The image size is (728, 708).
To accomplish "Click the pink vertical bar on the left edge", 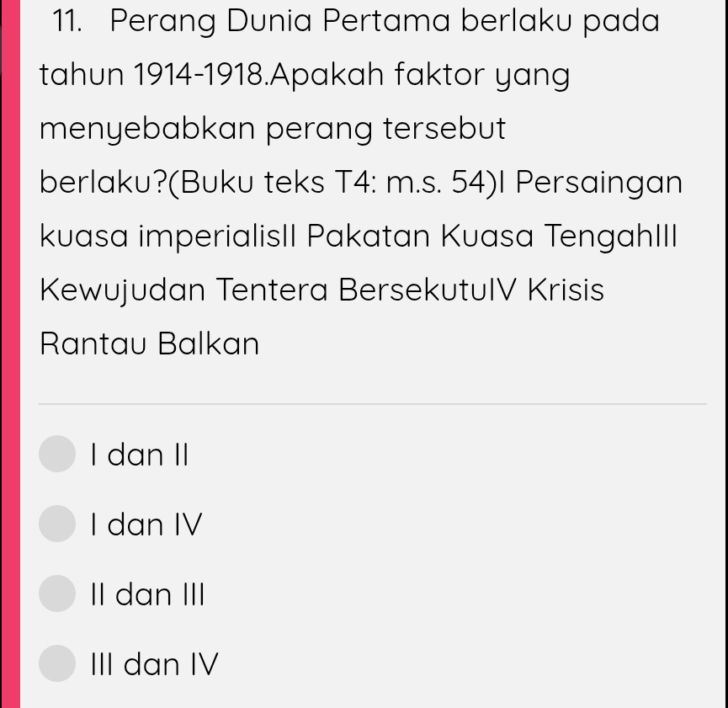I will point(9,354).
